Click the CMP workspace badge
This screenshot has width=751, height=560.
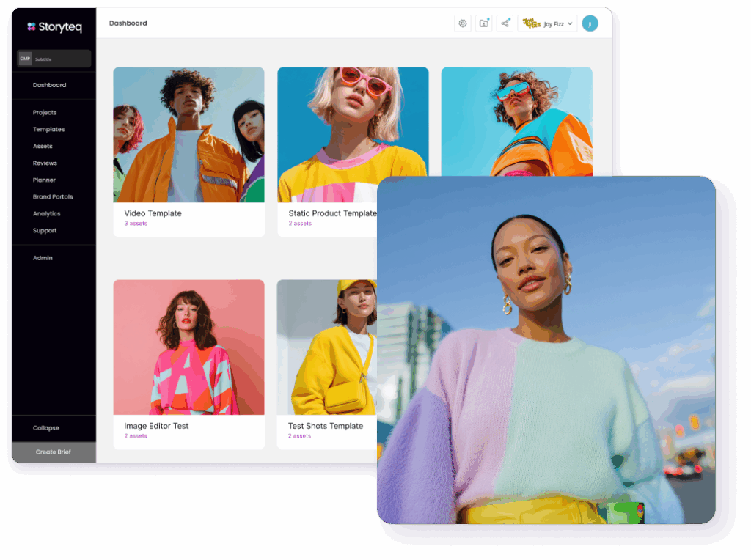(x=26, y=59)
